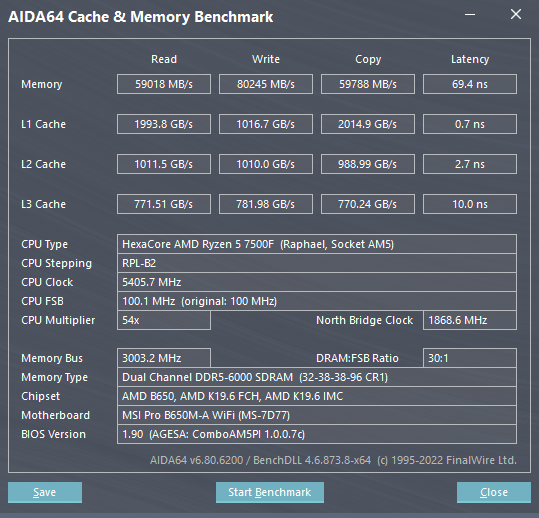
Task: Select Memory Read value 59018 MB/s
Action: (164, 84)
